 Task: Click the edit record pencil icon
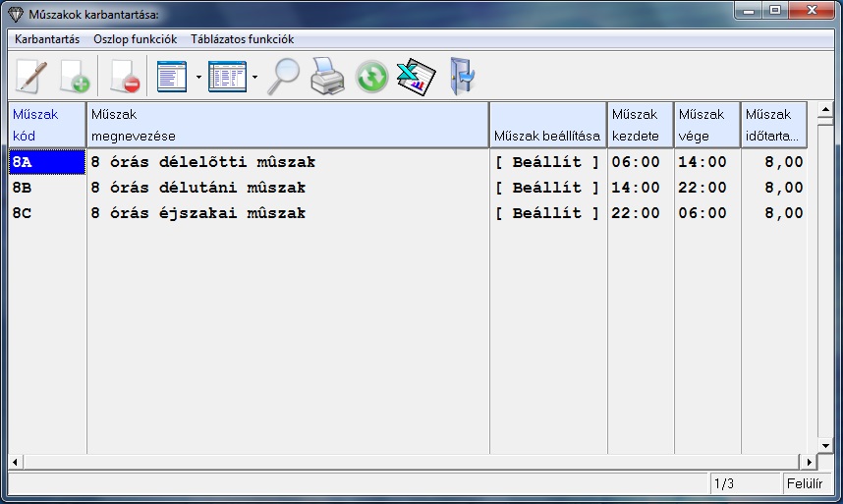coord(31,76)
